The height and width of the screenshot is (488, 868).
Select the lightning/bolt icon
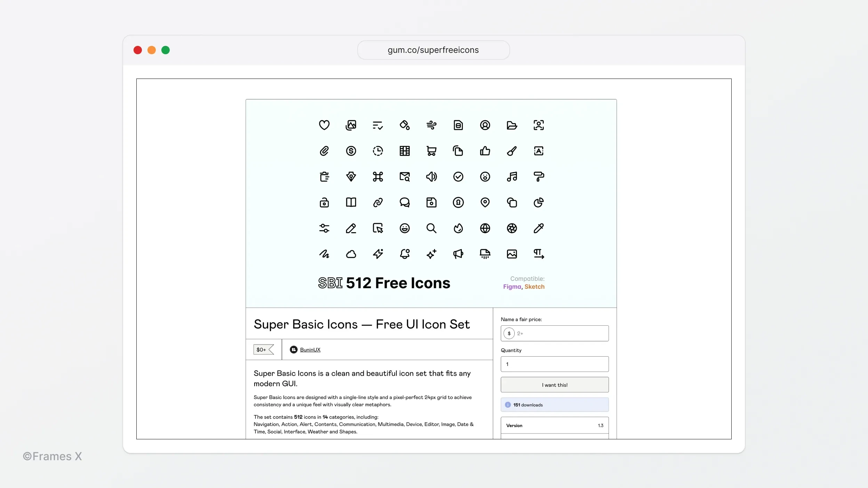378,254
